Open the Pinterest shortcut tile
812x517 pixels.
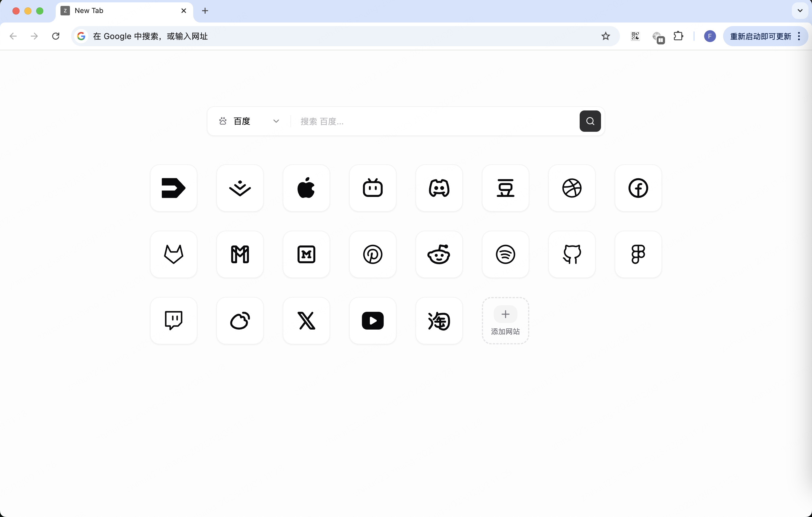[x=373, y=254]
